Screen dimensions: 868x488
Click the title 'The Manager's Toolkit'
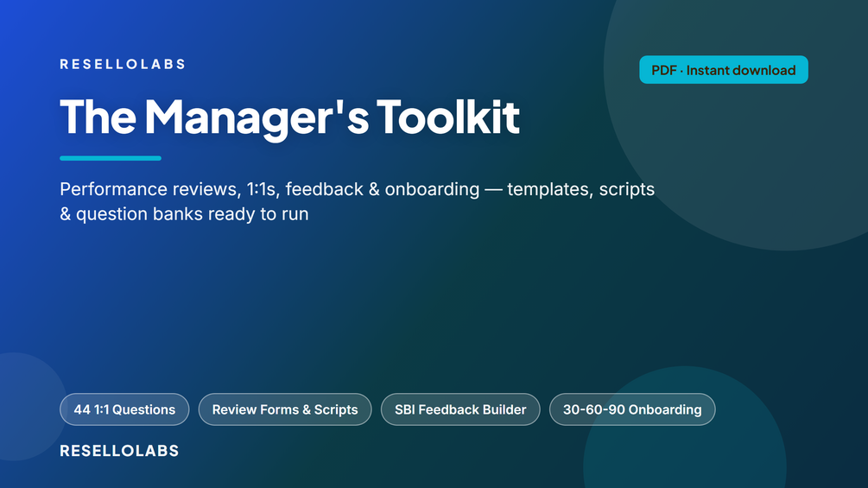289,117
